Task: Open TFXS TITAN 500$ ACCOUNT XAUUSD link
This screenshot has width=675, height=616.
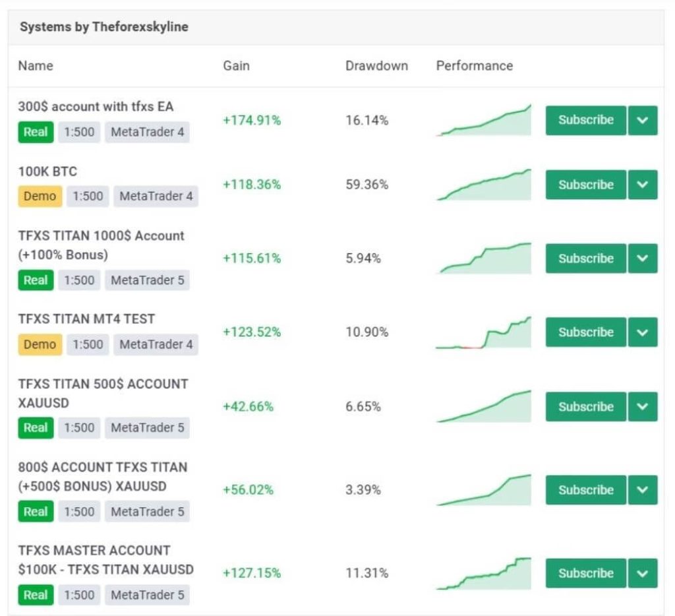Action: tap(103, 384)
